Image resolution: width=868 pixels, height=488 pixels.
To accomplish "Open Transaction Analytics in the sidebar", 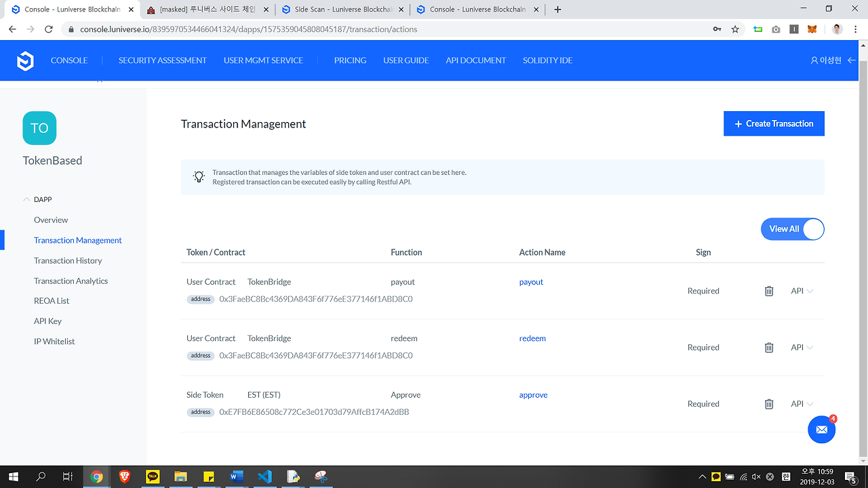I will tap(71, 281).
